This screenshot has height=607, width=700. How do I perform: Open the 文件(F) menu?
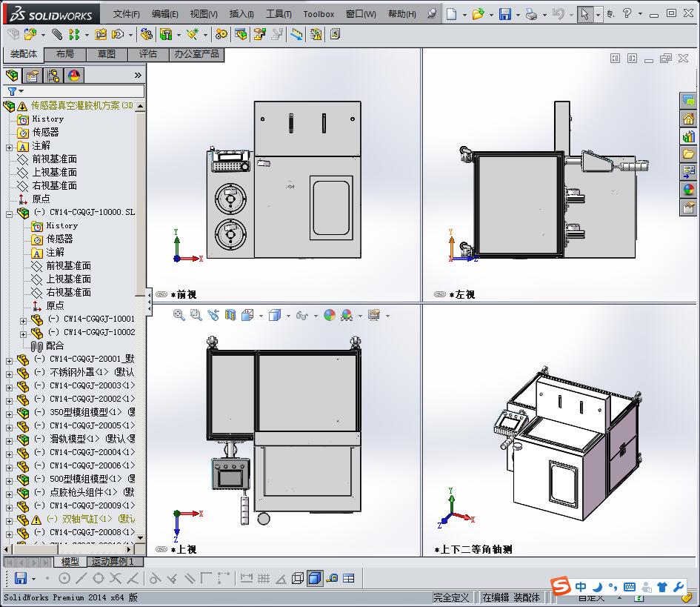(127, 14)
